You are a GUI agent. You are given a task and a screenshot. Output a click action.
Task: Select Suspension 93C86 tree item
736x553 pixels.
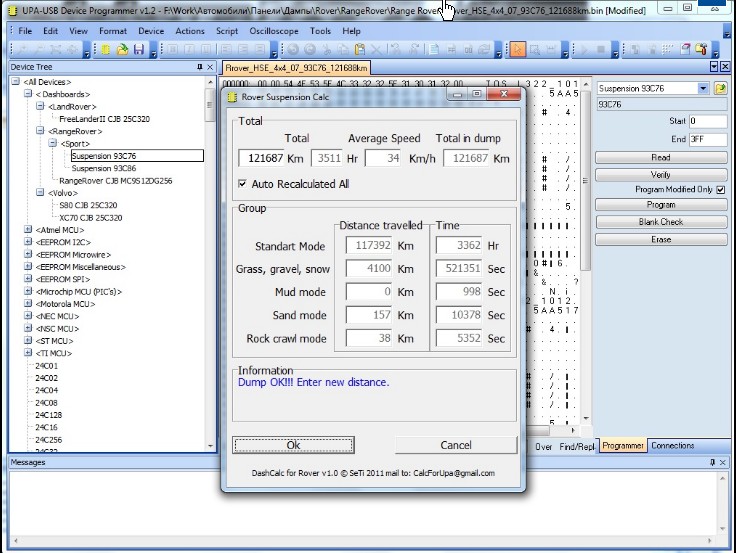(x=104, y=168)
